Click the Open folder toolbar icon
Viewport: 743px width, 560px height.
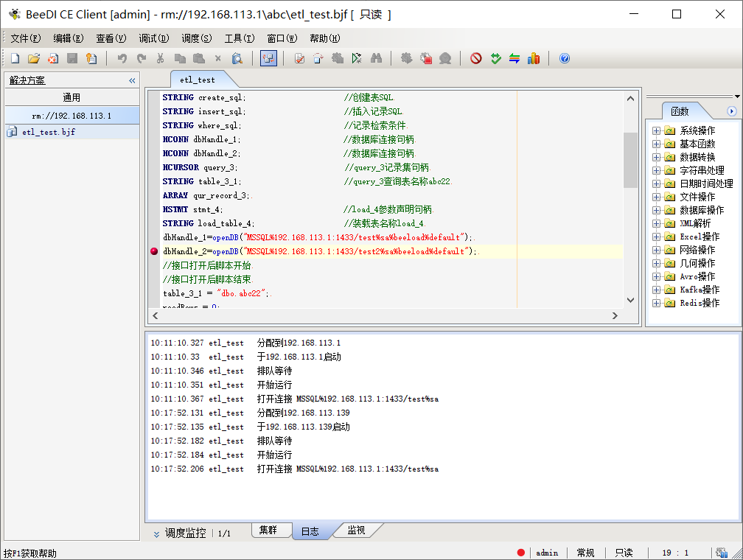[x=34, y=58]
